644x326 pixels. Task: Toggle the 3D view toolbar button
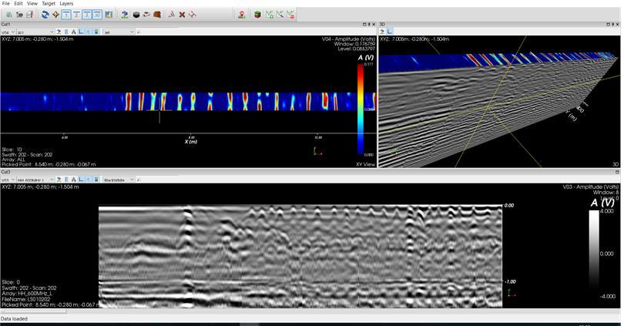pyautogui.click(x=97, y=15)
